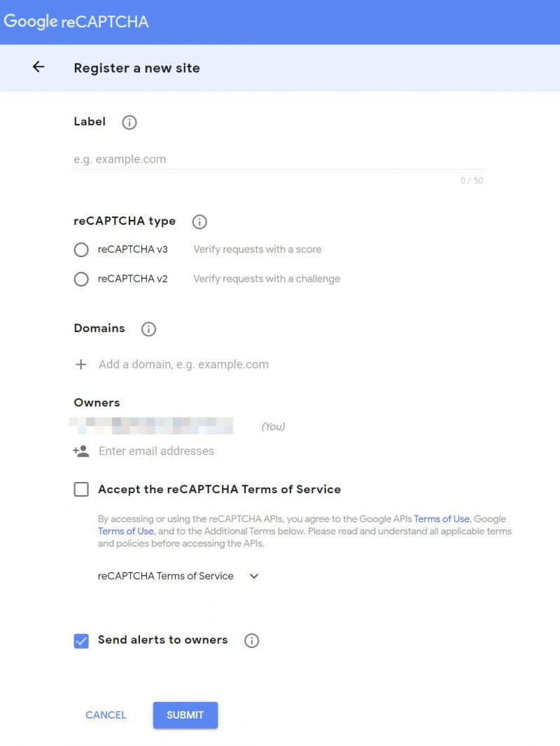Click the plus icon to add domain

(x=81, y=364)
